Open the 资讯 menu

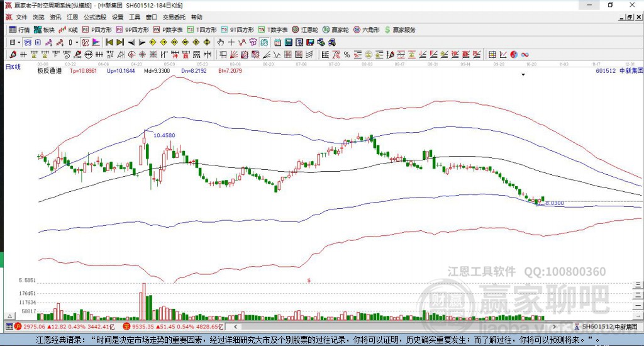pyautogui.click(x=55, y=17)
